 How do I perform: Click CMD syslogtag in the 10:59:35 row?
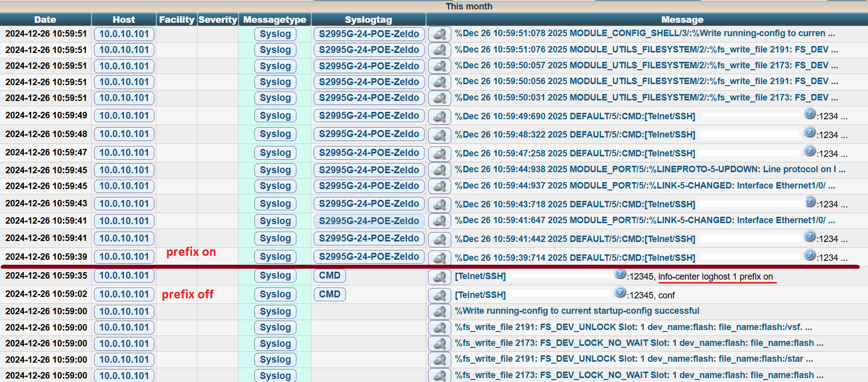(x=330, y=276)
